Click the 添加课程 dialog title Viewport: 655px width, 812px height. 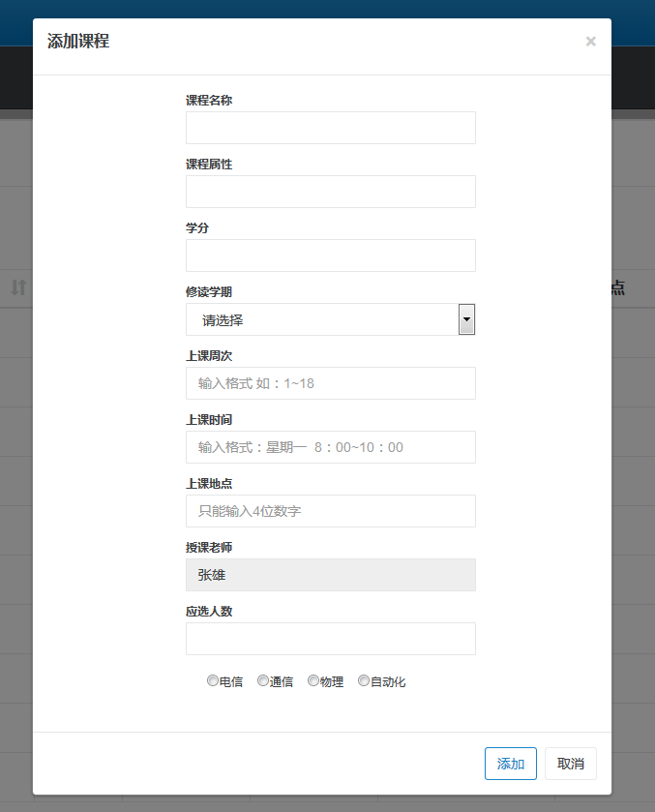coord(78,41)
